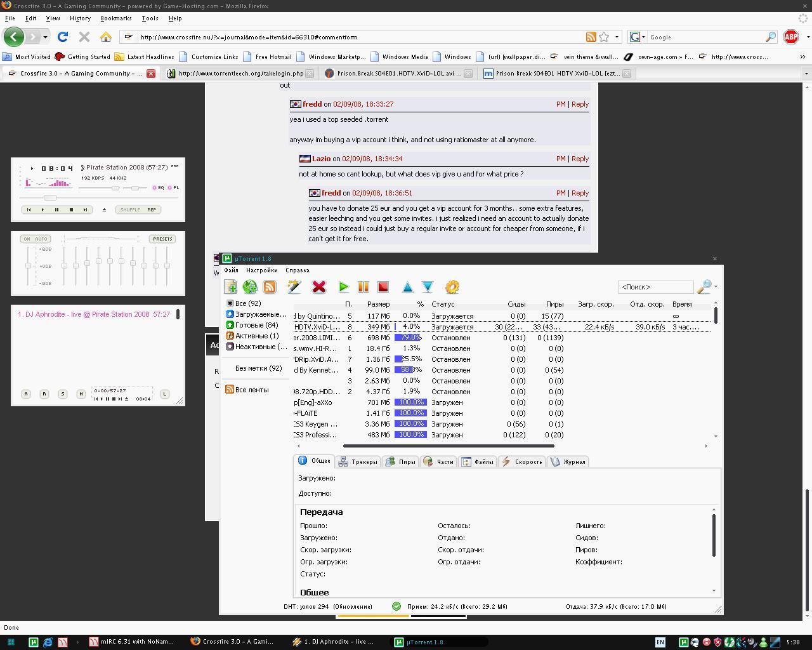This screenshot has height=650, width=812.
Task: Click Firefox back button
Action: click(x=13, y=37)
